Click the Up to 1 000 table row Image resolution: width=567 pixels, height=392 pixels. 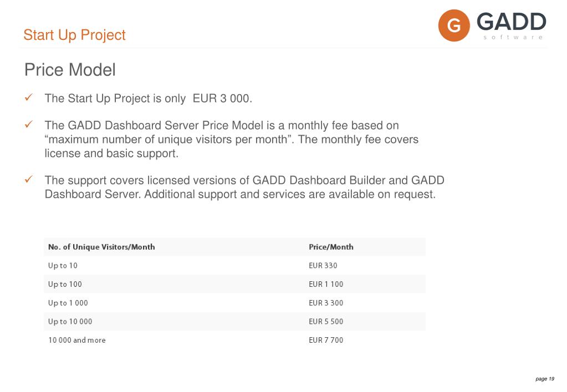234,303
